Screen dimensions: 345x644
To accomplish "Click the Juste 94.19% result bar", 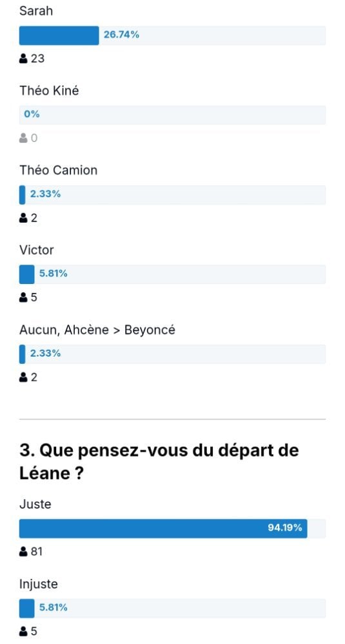I will 172,529.
